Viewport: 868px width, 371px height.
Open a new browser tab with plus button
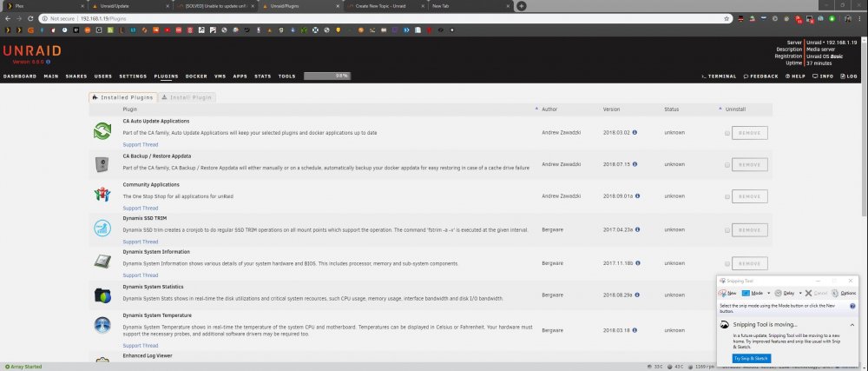(521, 6)
